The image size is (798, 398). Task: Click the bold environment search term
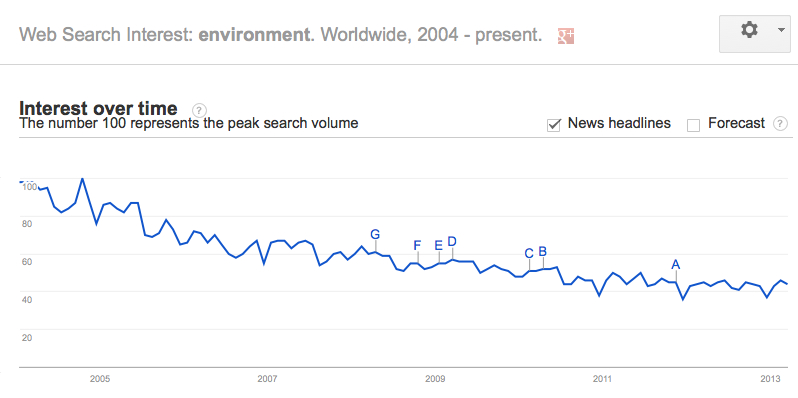click(253, 35)
